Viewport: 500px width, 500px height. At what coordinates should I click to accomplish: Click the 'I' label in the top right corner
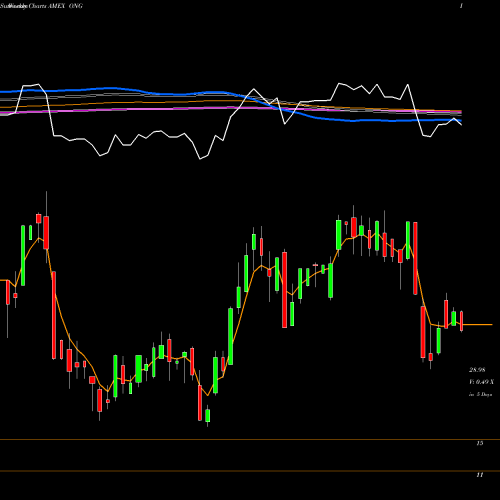coord(461,6)
